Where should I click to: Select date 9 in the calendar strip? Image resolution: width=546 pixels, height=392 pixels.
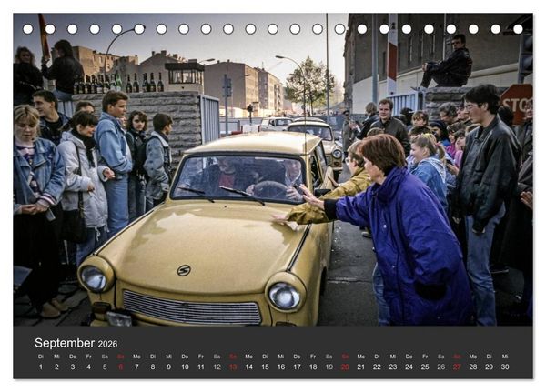[169, 367]
